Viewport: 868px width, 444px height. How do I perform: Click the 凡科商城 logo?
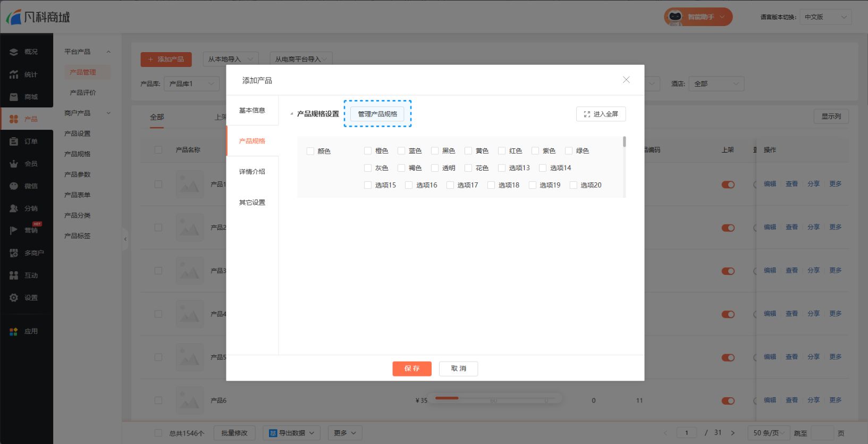38,17
